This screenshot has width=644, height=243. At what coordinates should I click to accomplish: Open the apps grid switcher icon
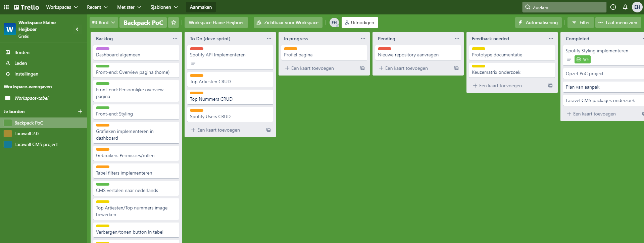click(x=6, y=7)
